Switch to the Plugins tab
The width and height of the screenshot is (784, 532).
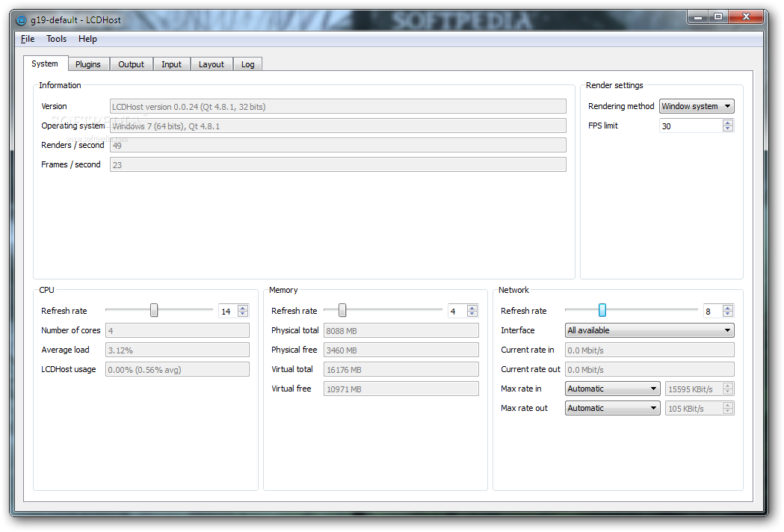88,64
